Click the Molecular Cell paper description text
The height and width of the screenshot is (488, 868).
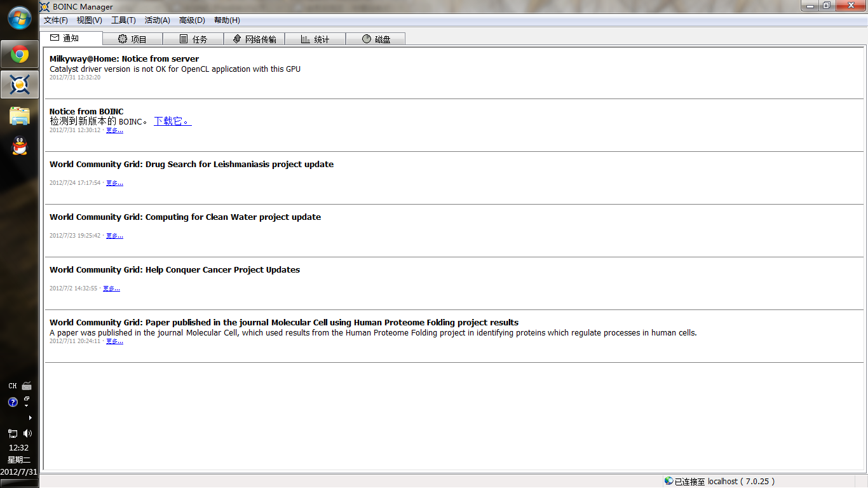[x=373, y=333]
